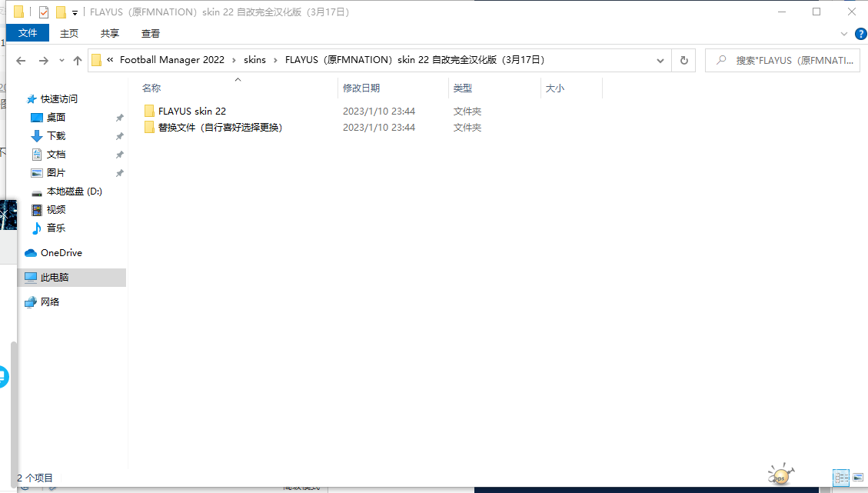The height and width of the screenshot is (493, 868).
Task: Expand the chevron after Football Manager 2022
Action: (x=234, y=61)
